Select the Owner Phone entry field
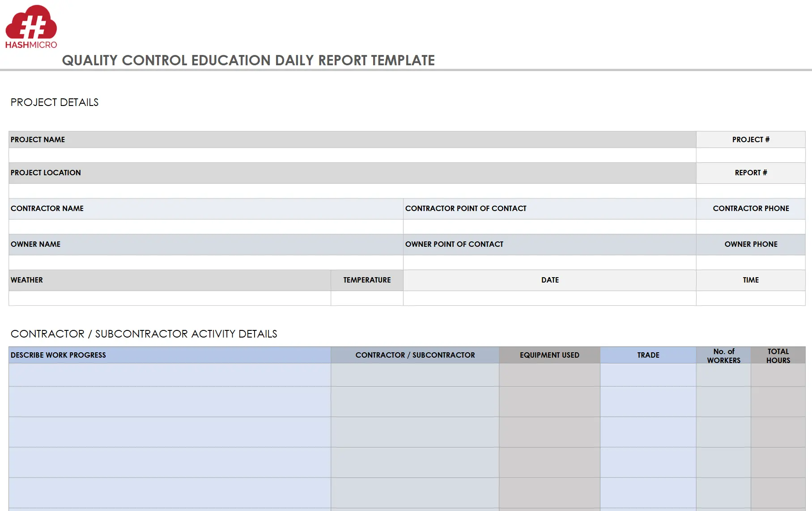Image resolution: width=812 pixels, height=511 pixels. [x=750, y=262]
